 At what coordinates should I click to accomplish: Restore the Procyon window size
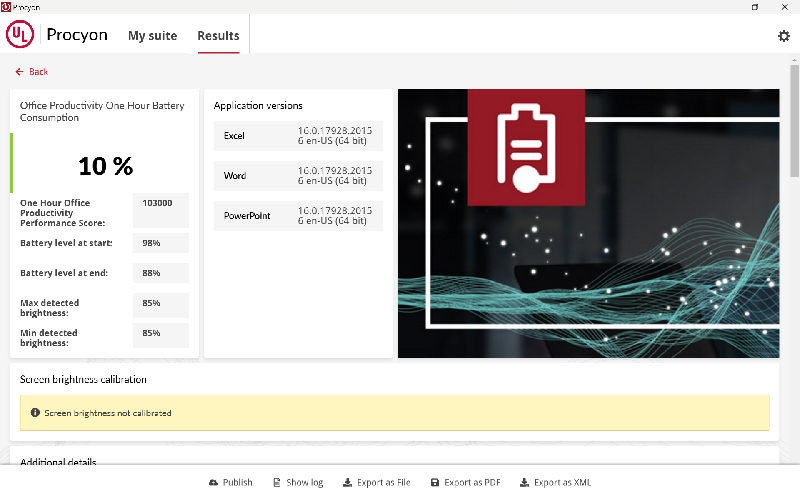(x=755, y=7)
